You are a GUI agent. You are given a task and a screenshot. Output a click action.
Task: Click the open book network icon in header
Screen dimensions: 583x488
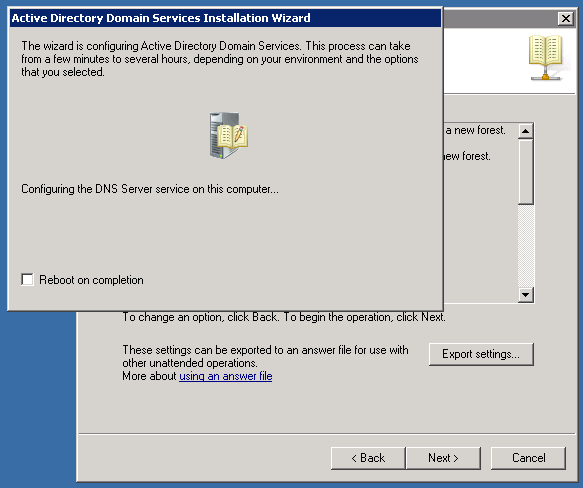click(x=545, y=58)
